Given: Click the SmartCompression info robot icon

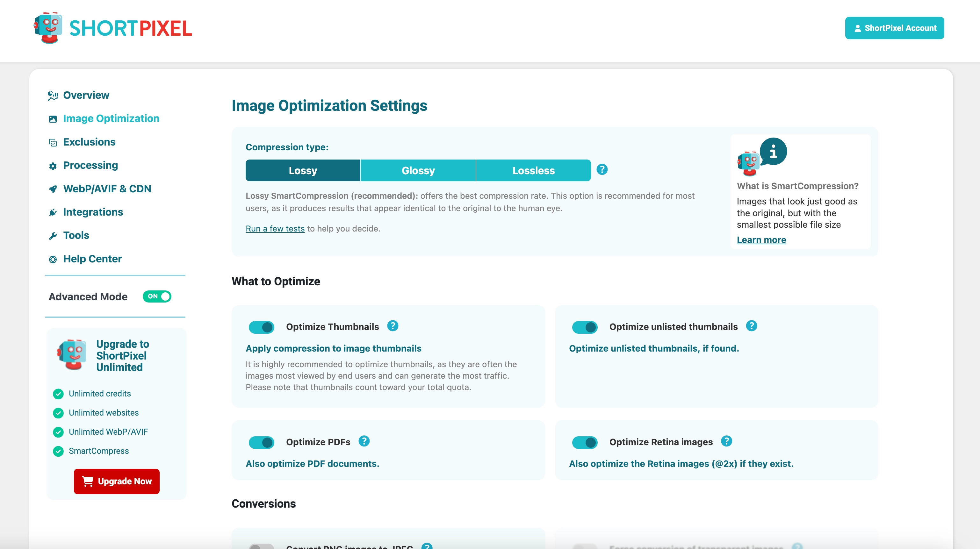Looking at the screenshot, I should (x=762, y=157).
